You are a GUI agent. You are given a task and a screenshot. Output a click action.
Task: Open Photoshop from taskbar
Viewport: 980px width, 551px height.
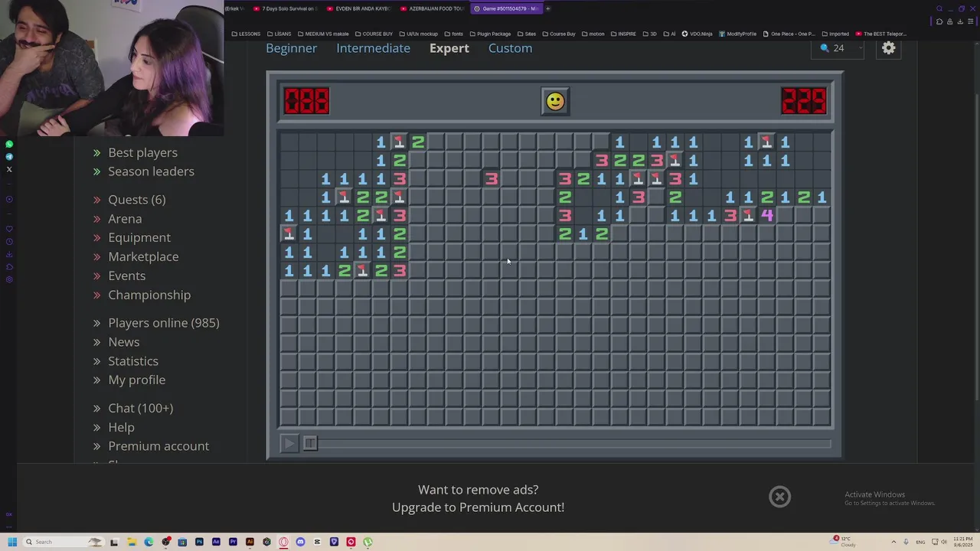[199, 542]
